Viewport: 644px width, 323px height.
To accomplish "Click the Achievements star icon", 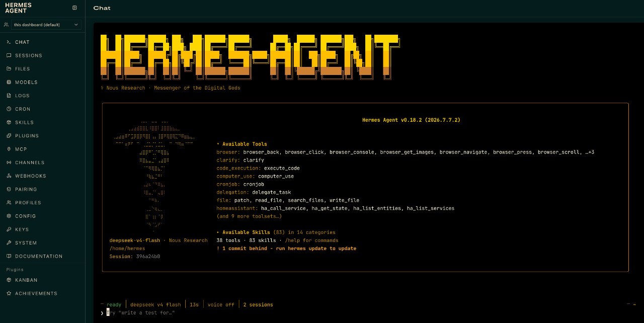I will tap(9, 293).
